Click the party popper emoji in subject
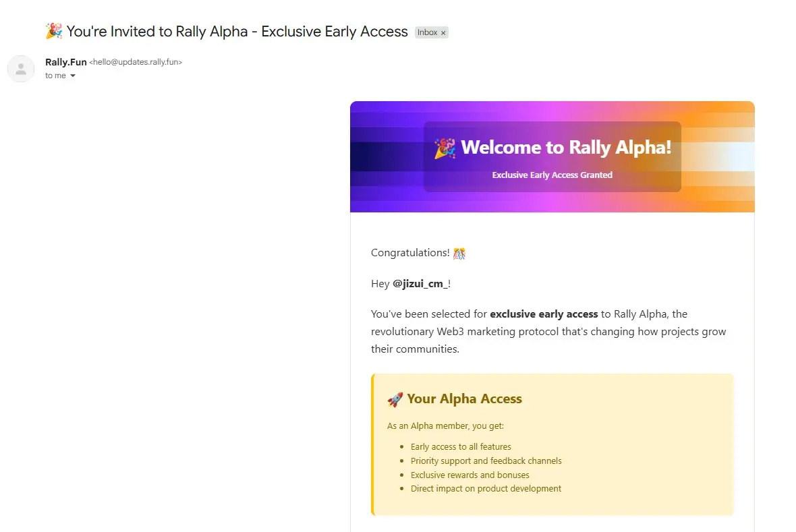The image size is (796, 532). point(54,31)
